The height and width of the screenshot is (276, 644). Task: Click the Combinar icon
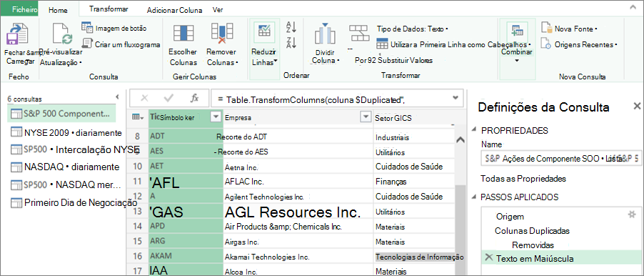click(516, 31)
